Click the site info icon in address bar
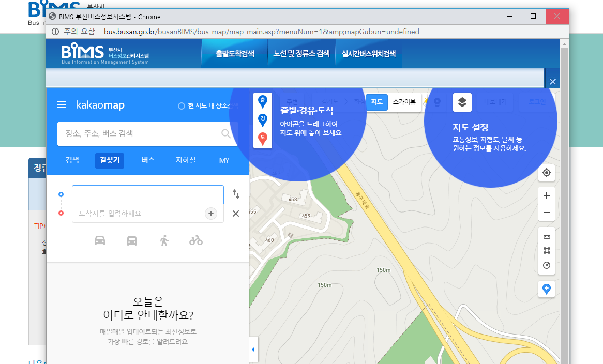 (55, 32)
